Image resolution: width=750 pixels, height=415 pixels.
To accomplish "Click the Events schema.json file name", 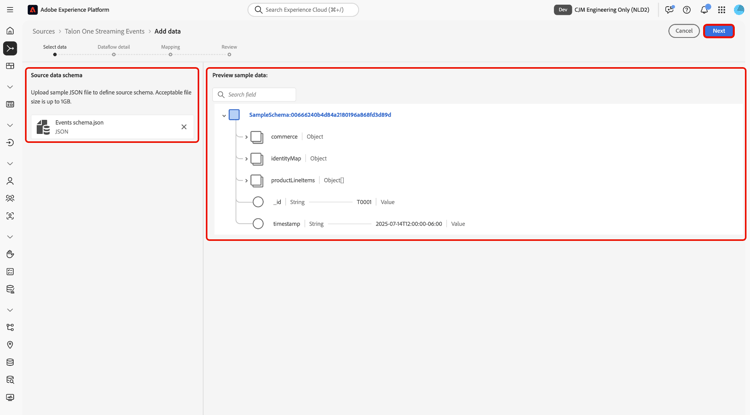I will click(79, 122).
